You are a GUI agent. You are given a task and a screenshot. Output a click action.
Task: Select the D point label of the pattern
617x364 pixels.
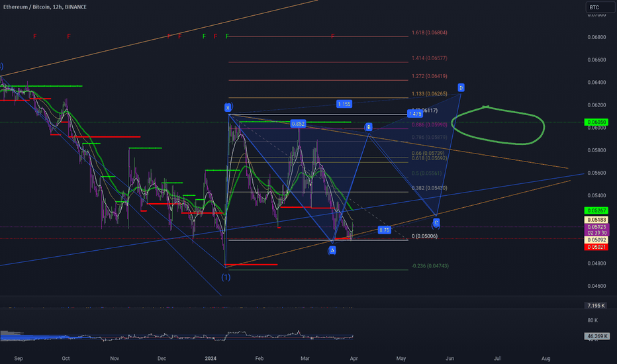pyautogui.click(x=461, y=87)
